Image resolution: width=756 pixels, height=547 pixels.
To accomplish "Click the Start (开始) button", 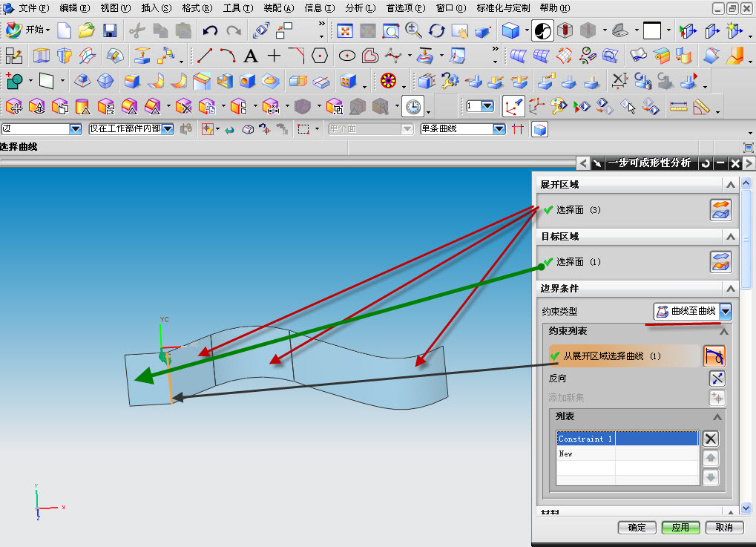I will [x=28, y=30].
